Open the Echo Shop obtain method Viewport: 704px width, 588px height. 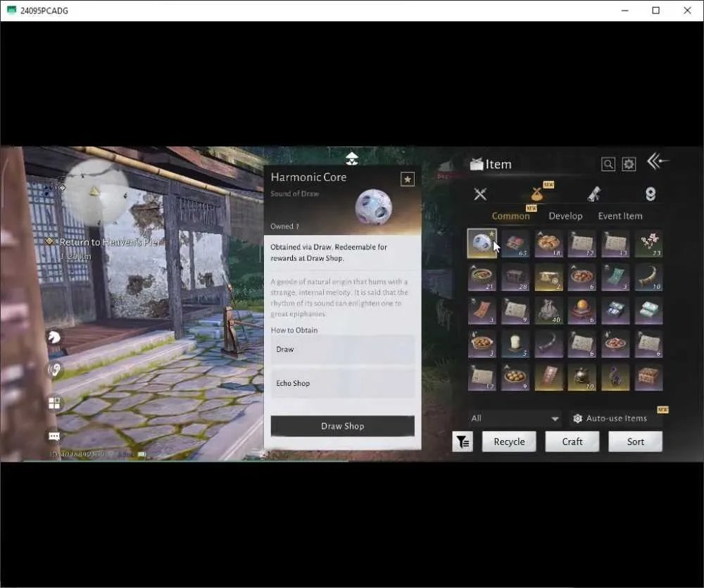(x=343, y=383)
